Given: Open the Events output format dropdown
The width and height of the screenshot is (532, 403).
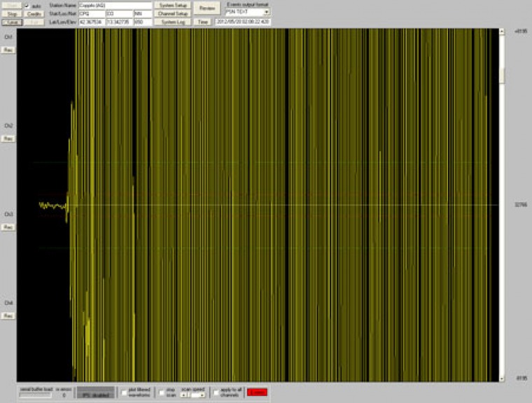Looking at the screenshot, I should coord(267,12).
